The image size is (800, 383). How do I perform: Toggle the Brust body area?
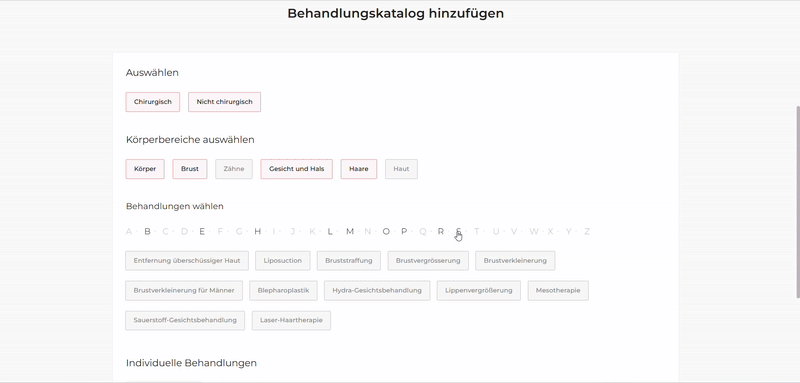(190, 169)
